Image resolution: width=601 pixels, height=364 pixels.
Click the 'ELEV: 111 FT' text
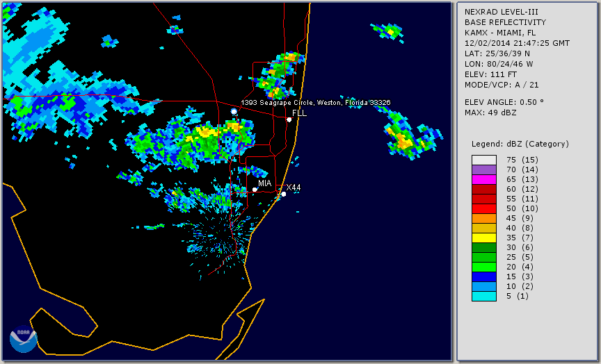[x=490, y=74]
